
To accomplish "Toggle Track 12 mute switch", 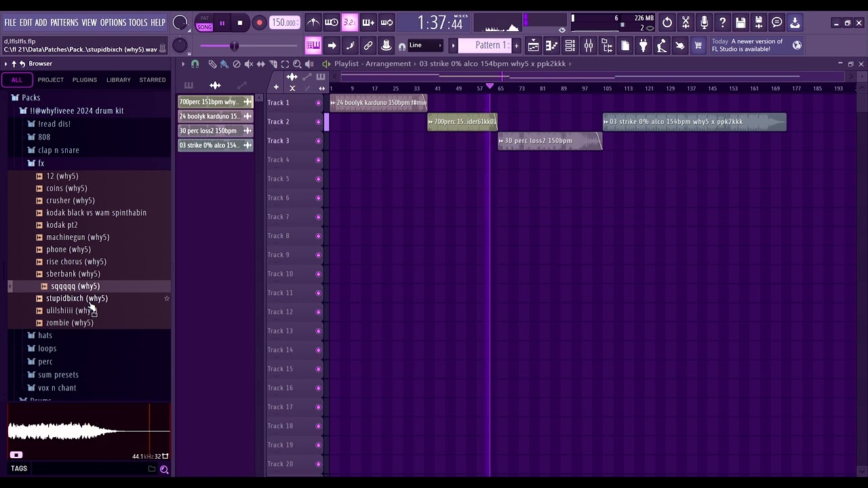I will tap(318, 312).
